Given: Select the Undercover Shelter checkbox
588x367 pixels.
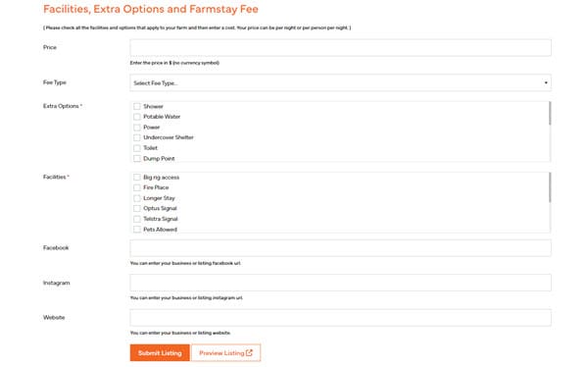Looking at the screenshot, I should (x=137, y=137).
